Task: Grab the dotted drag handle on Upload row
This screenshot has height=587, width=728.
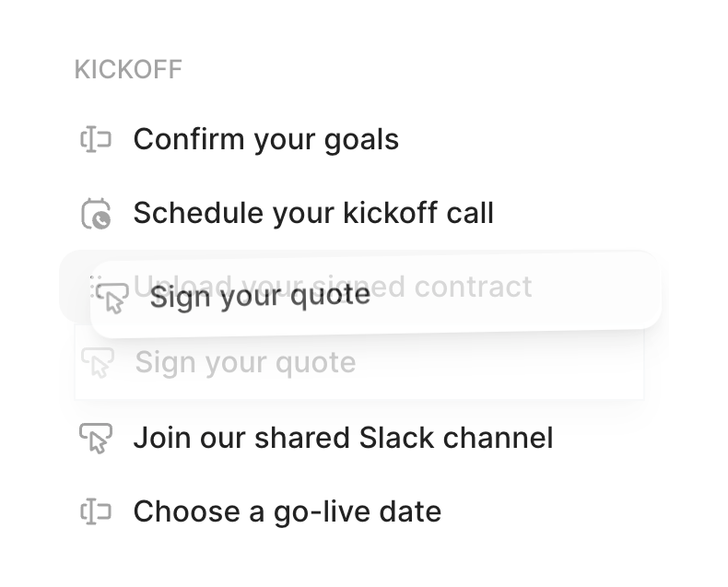Action: [x=90, y=285]
